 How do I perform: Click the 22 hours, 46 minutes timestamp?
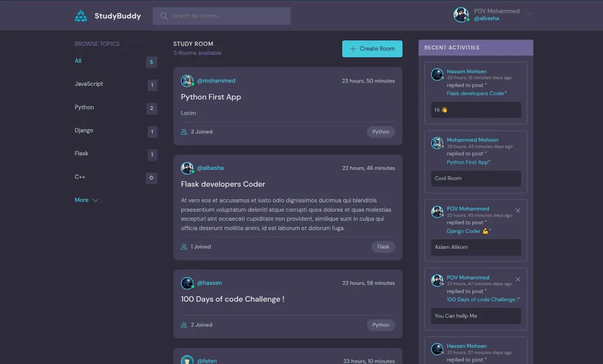click(368, 168)
